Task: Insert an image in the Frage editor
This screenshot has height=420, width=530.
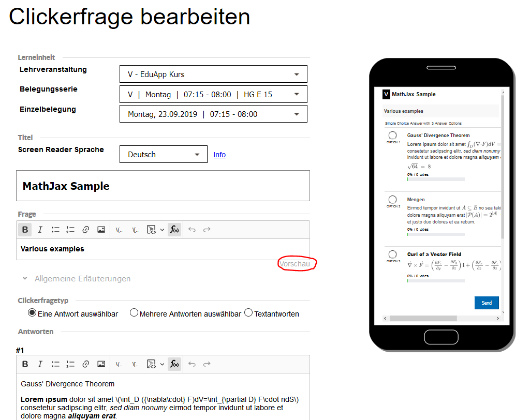Action: [x=101, y=230]
